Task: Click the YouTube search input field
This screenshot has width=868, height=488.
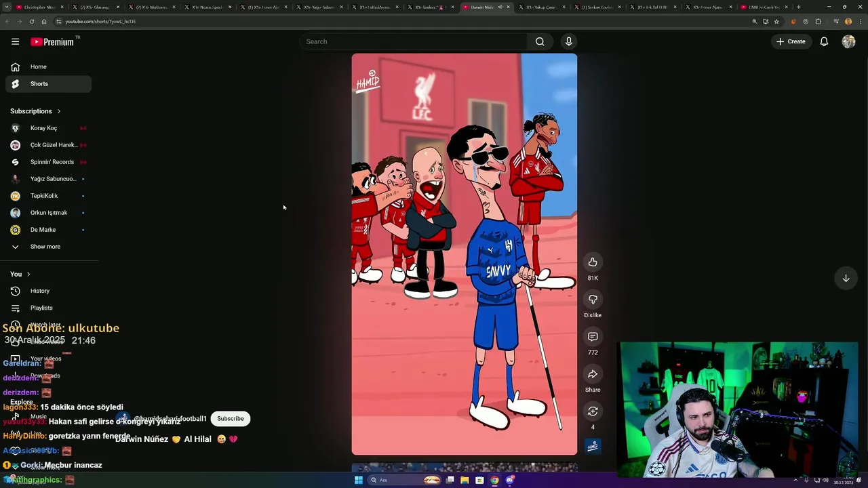Action: point(413,41)
